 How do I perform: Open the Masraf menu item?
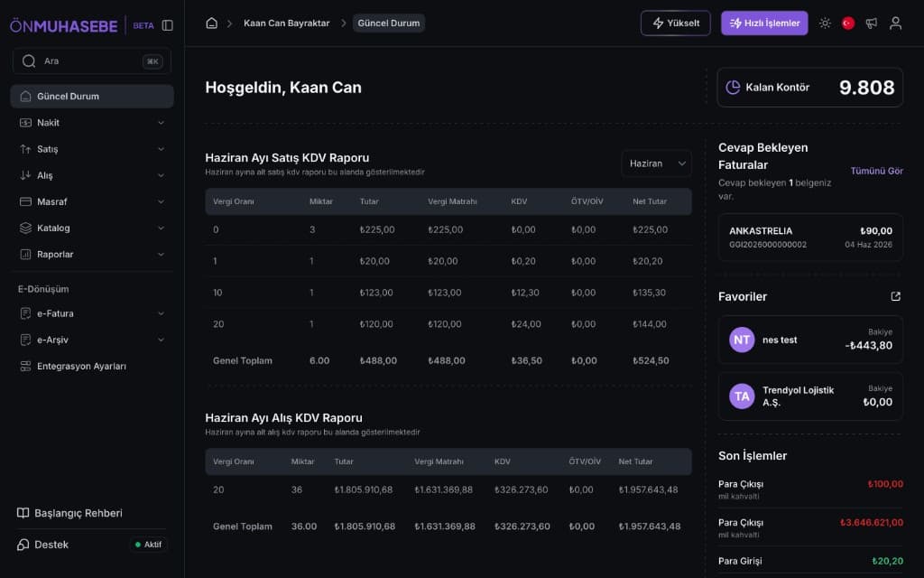(x=92, y=201)
